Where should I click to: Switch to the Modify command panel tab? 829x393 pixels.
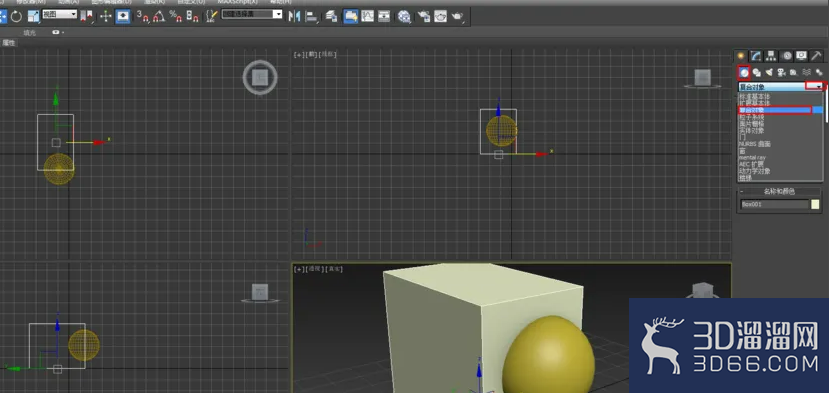tap(757, 56)
